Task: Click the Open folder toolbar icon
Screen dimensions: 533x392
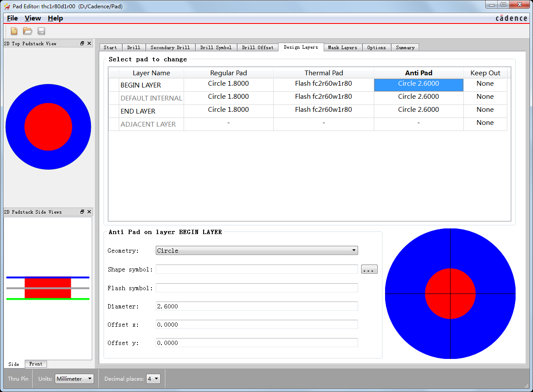Action: pyautogui.click(x=27, y=31)
